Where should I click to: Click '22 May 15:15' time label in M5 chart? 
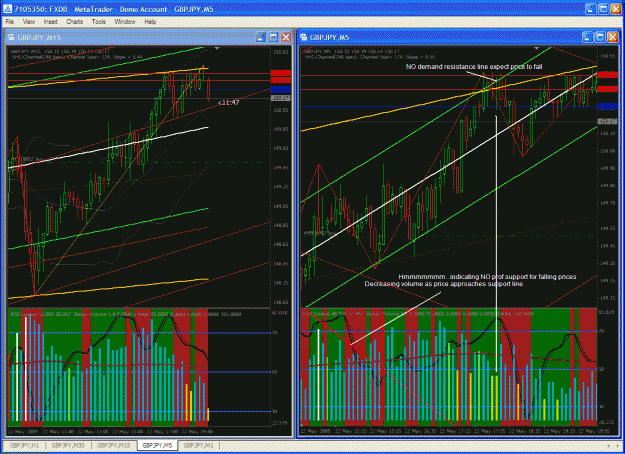(x=351, y=431)
